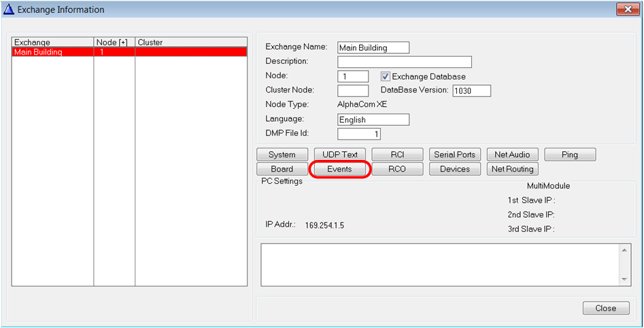Click the node value 1 in Main Building row
The image size is (644, 328).
pos(101,52)
